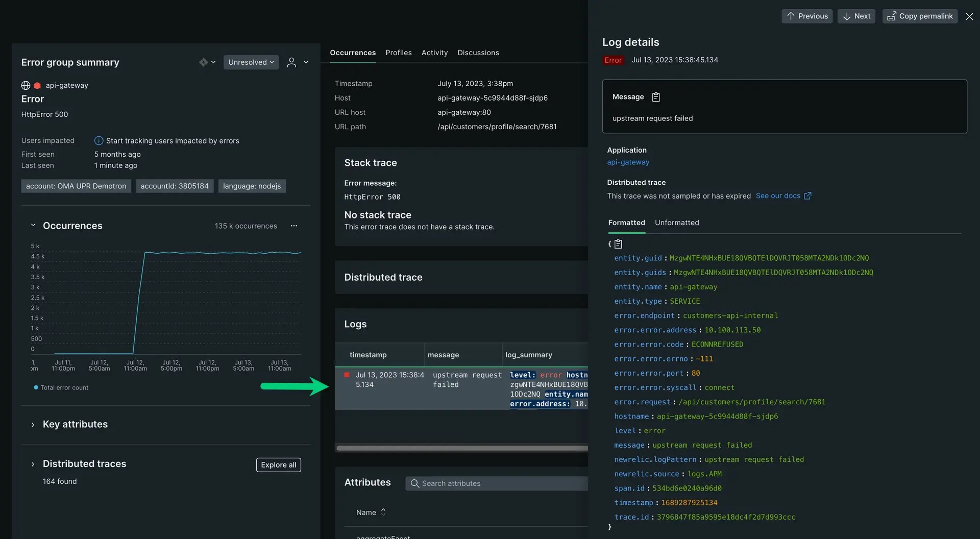This screenshot has height=539, width=980.
Task: Copy the error message using the clipboard icon
Action: pyautogui.click(x=655, y=96)
